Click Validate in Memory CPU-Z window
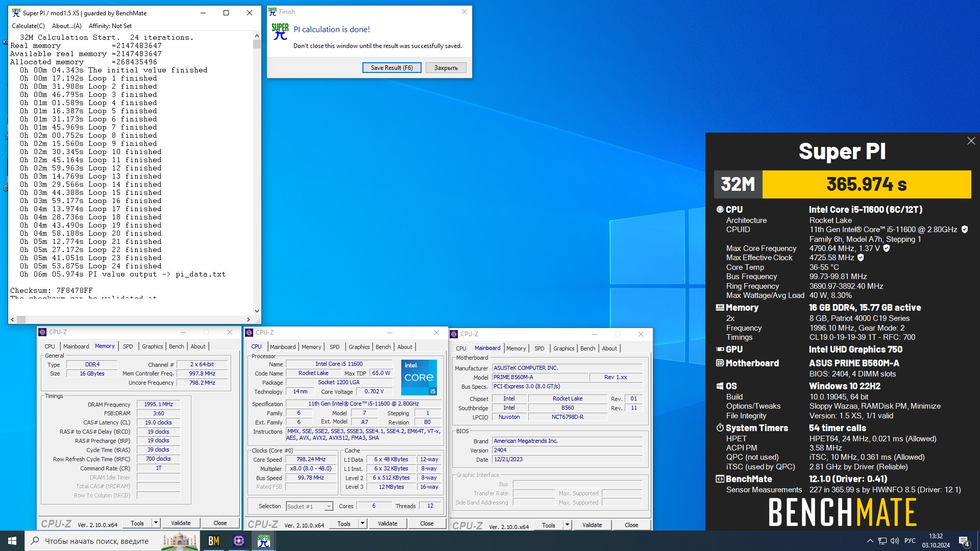This screenshot has width=980, height=551. pyautogui.click(x=181, y=523)
